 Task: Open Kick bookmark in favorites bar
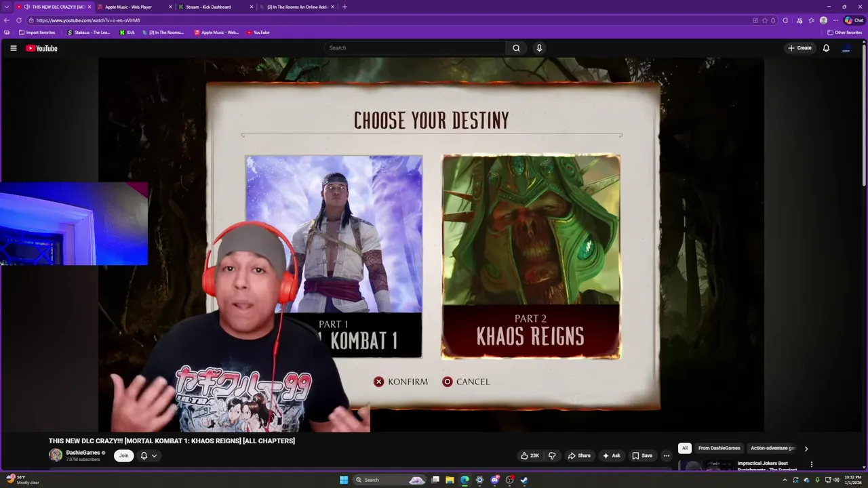[x=127, y=33]
